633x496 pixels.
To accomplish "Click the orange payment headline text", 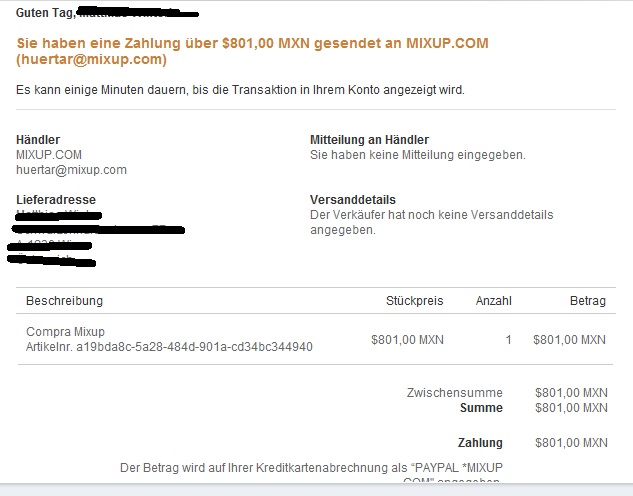I will [x=237, y=44].
